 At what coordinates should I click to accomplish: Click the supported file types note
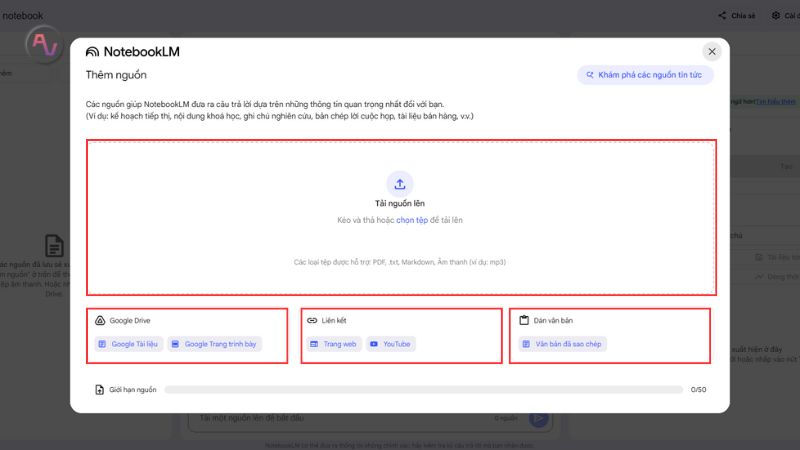[400, 262]
